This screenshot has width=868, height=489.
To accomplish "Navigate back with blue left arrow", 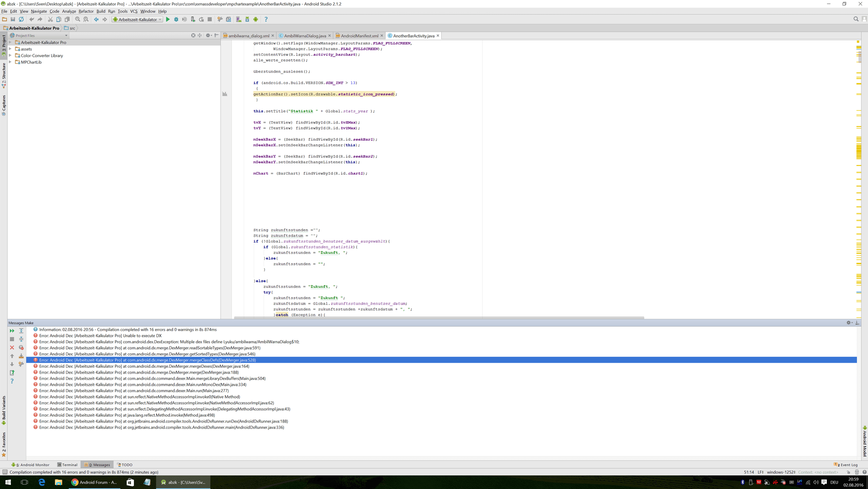I will pyautogui.click(x=96, y=19).
